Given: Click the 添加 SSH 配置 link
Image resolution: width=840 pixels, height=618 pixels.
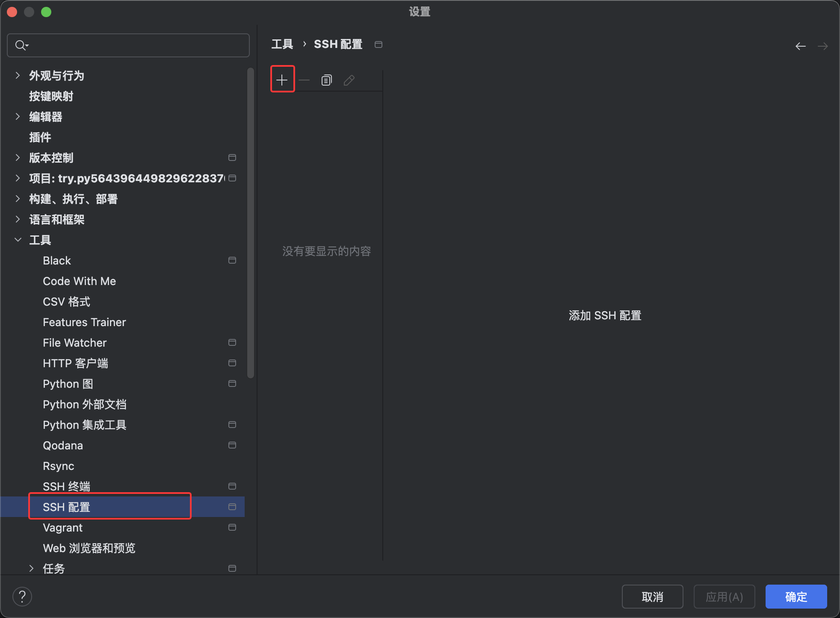Looking at the screenshot, I should (604, 315).
